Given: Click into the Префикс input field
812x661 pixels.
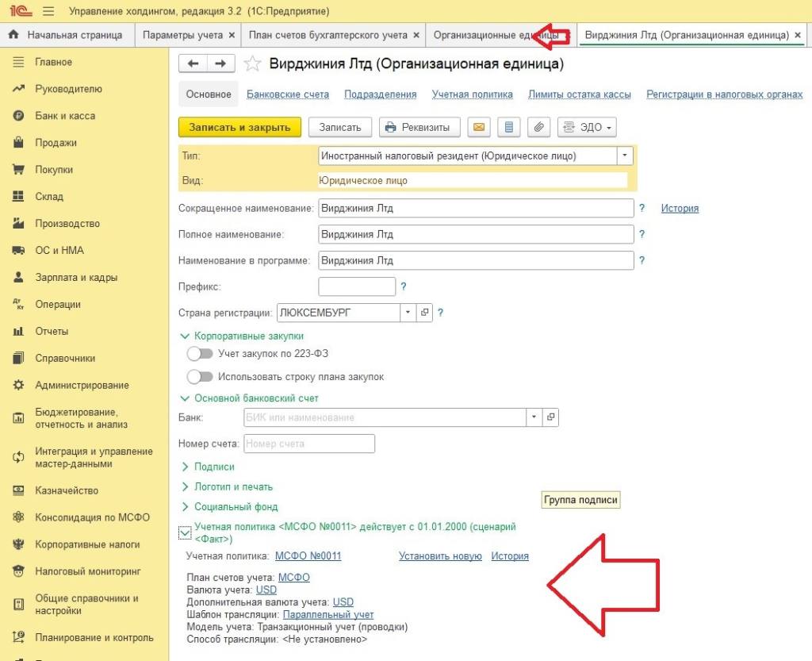Looking at the screenshot, I should tap(356, 286).
